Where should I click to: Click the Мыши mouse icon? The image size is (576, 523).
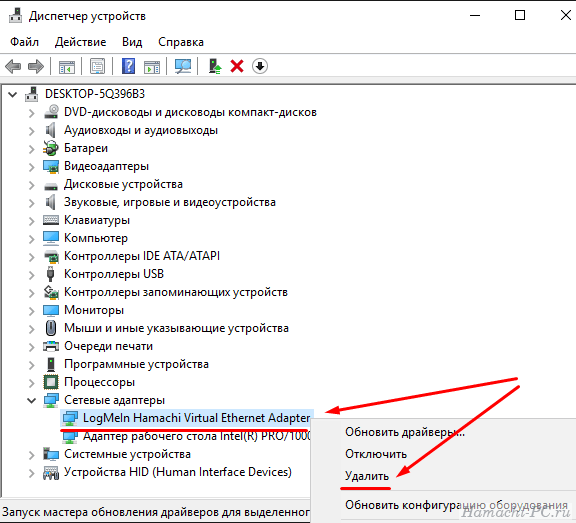(51, 328)
